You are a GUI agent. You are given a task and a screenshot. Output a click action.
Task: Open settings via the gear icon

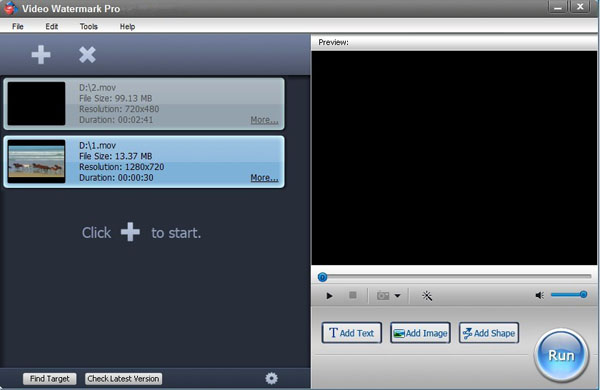point(271,378)
